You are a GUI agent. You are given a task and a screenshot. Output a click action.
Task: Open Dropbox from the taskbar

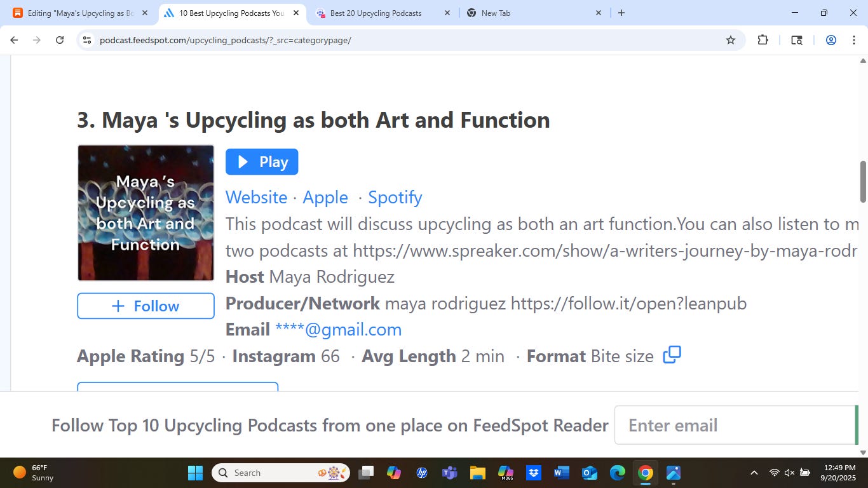point(534,473)
